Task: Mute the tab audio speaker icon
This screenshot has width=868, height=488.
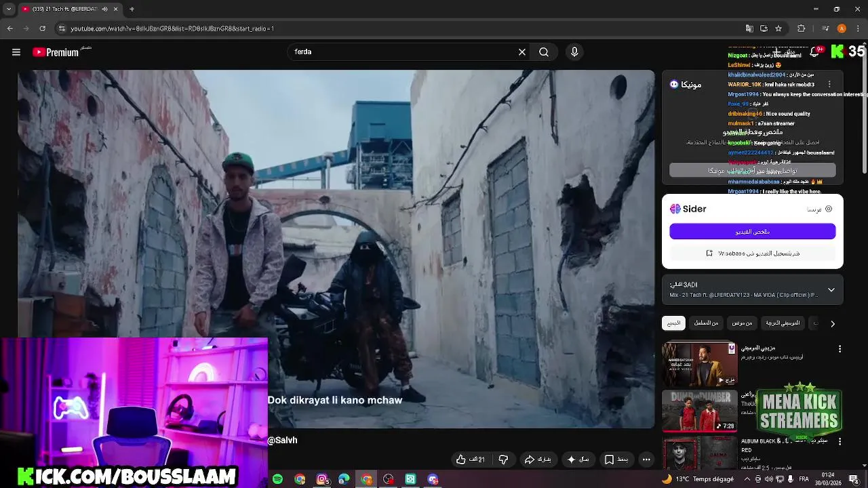Action: pyautogui.click(x=104, y=9)
